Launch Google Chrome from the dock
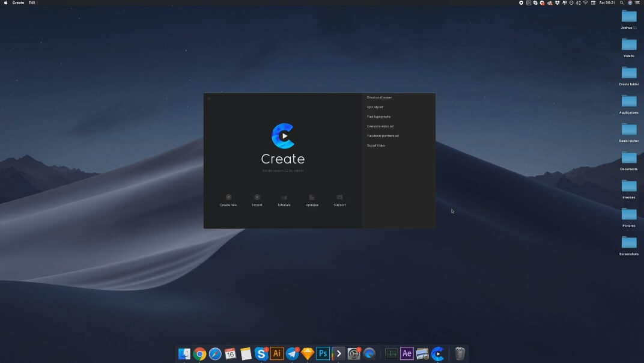The width and height of the screenshot is (644, 363). tap(199, 353)
